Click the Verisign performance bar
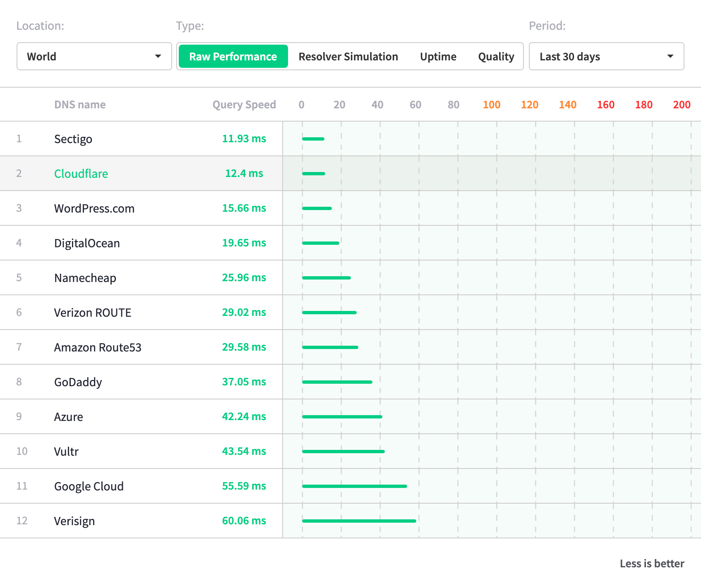 coord(359,521)
